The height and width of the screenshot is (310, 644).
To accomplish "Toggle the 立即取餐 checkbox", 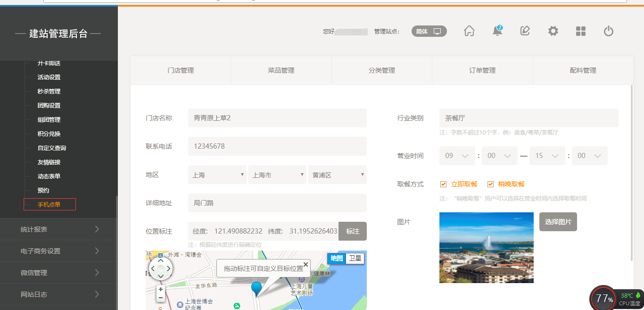I will [443, 184].
